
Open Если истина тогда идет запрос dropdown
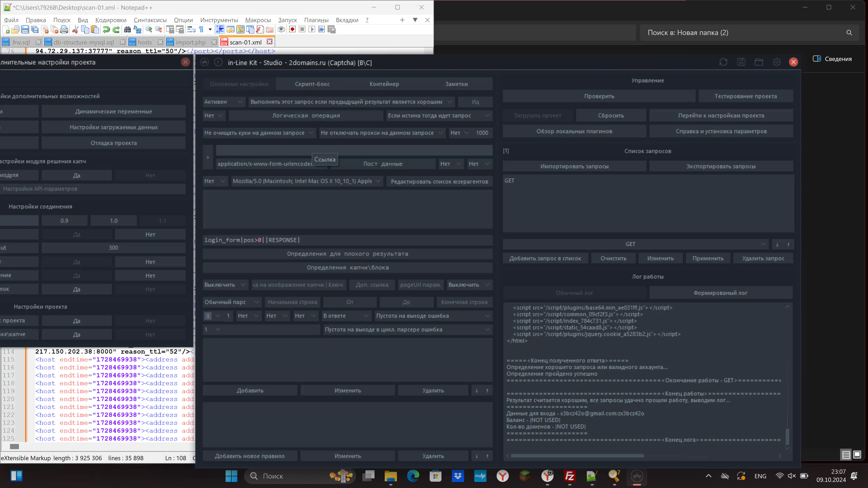439,115
